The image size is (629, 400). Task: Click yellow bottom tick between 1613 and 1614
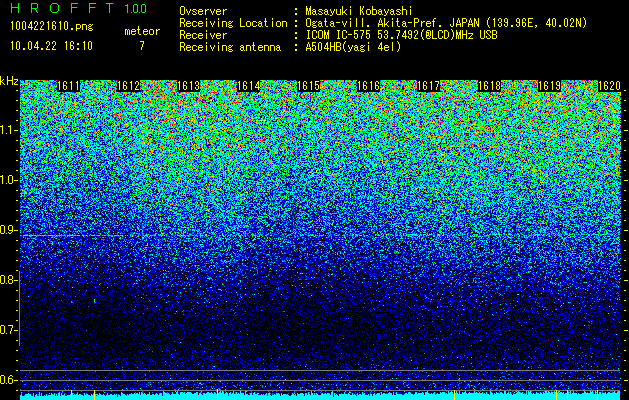click(217, 394)
